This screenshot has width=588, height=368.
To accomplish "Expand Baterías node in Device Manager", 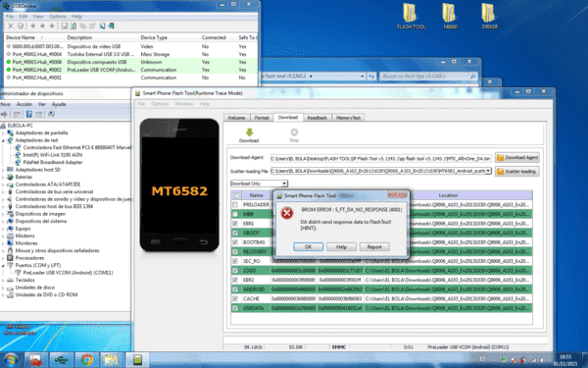I will click(x=3, y=178).
